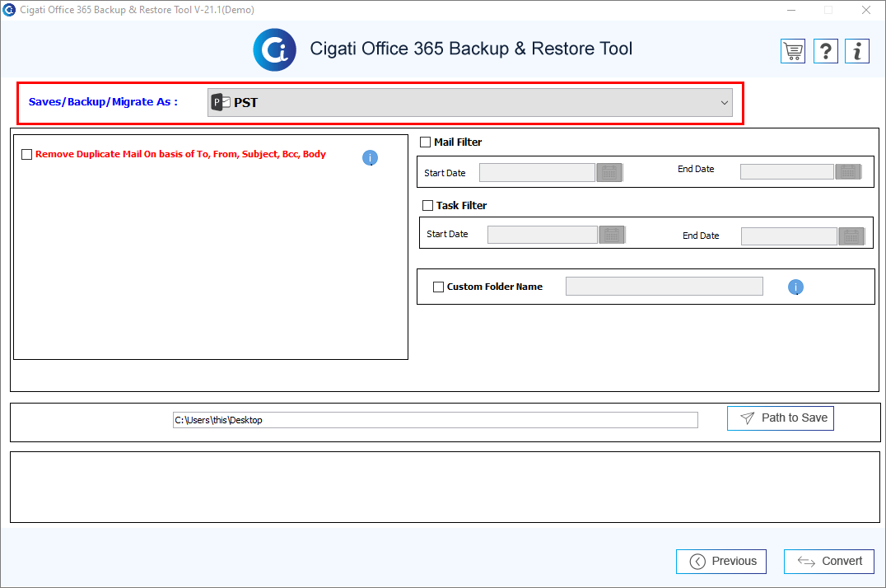This screenshot has height=588, width=886.
Task: Enable Remove Duplicate Mail checkbox
Action: click(26, 154)
